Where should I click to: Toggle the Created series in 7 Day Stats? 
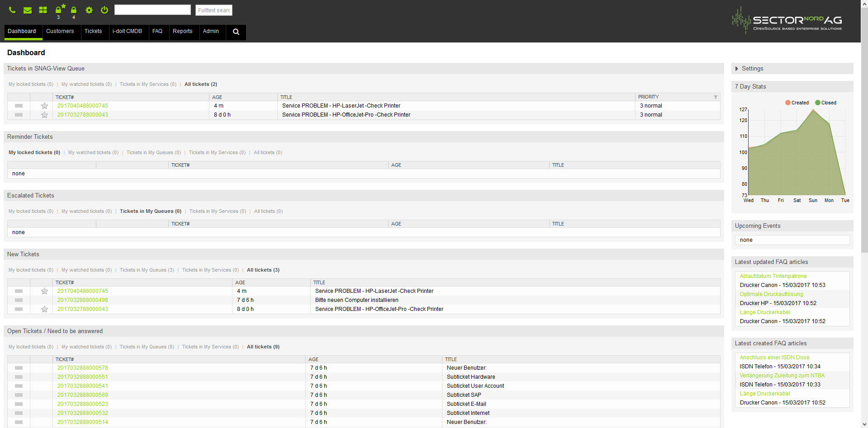[797, 103]
